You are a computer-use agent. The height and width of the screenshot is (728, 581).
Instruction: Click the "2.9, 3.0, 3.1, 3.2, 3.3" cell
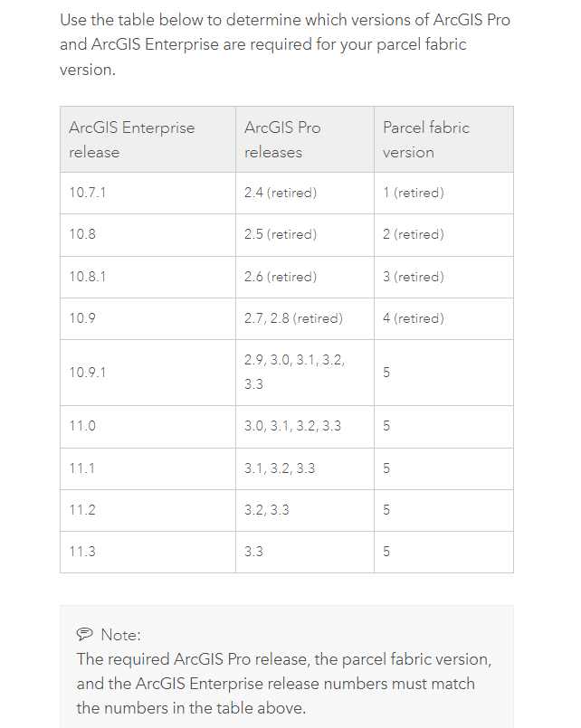point(294,372)
